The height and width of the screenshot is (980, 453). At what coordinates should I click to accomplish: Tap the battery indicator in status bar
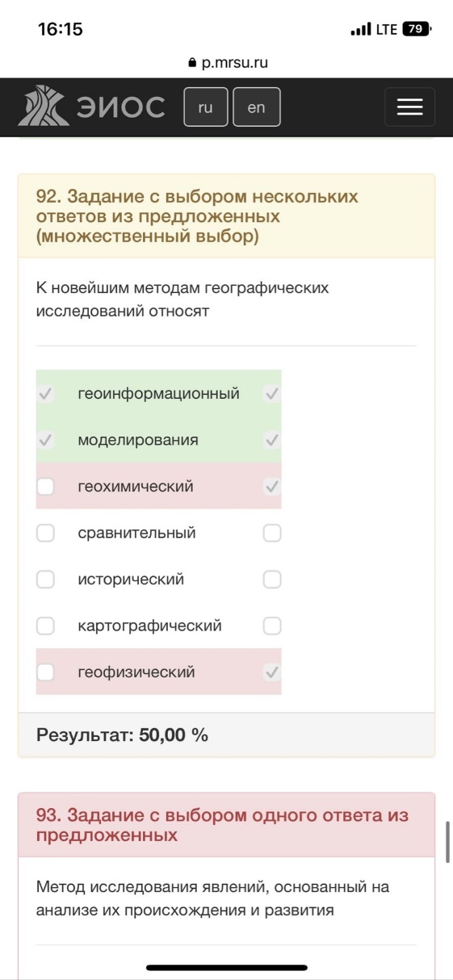[417, 29]
